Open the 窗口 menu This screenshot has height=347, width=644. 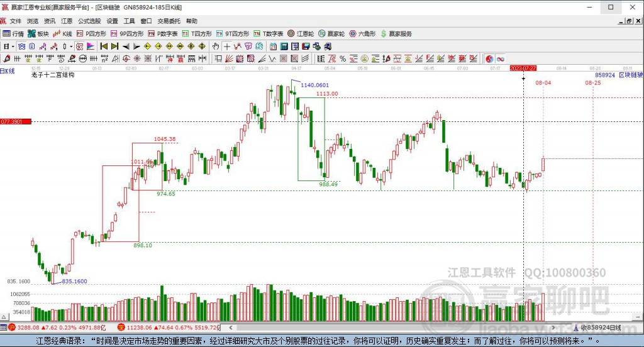click(146, 21)
